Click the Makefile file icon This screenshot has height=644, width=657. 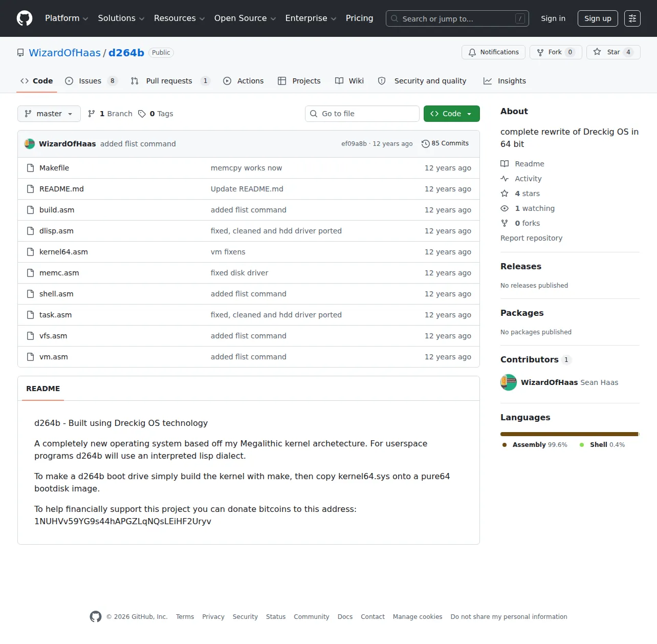pyautogui.click(x=31, y=168)
